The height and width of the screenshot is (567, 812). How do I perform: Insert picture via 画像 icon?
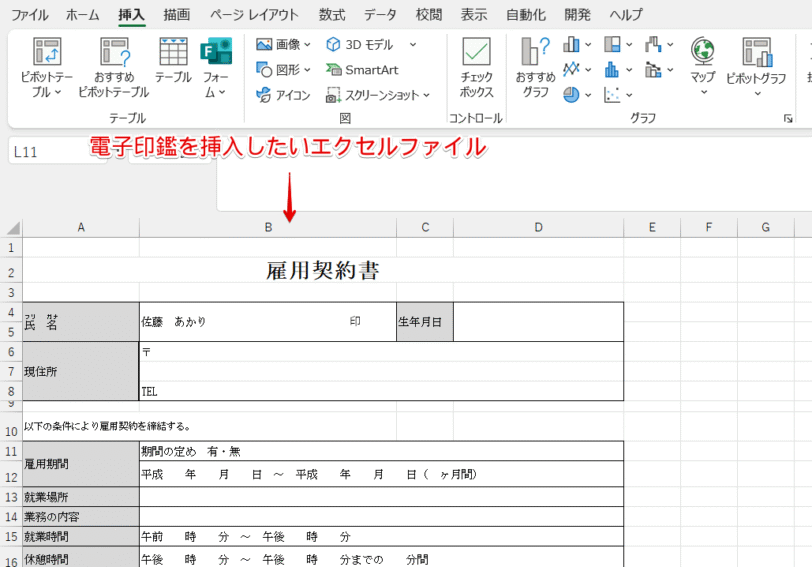[x=264, y=45]
